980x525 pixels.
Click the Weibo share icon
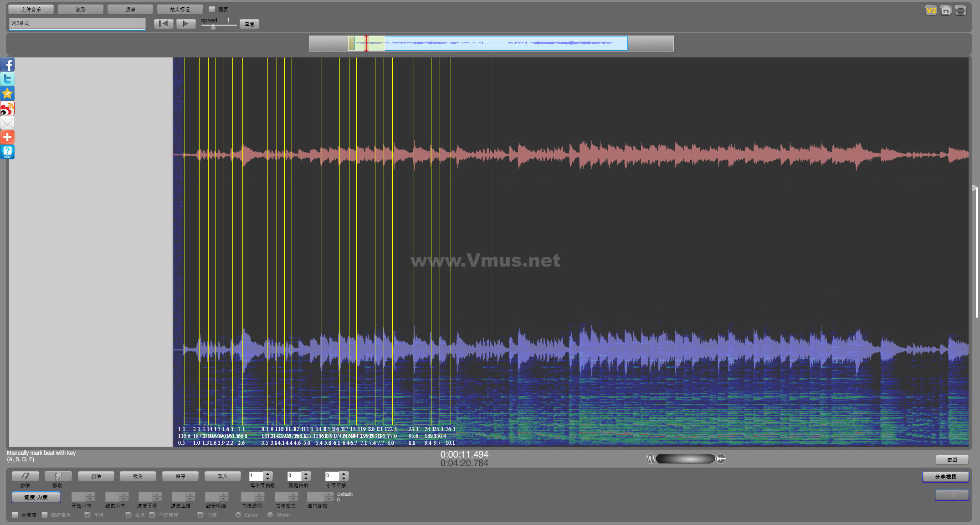[x=7, y=108]
